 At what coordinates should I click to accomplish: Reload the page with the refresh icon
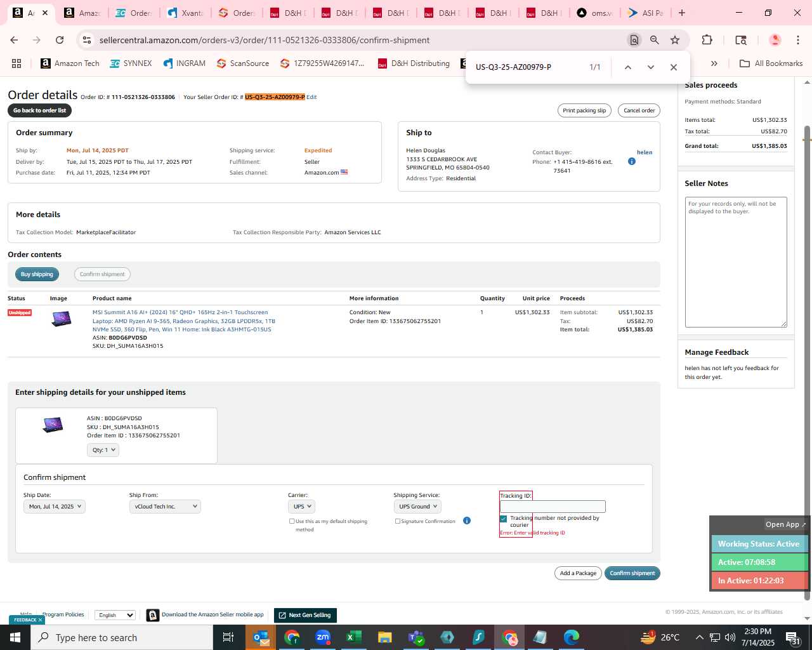(60, 40)
